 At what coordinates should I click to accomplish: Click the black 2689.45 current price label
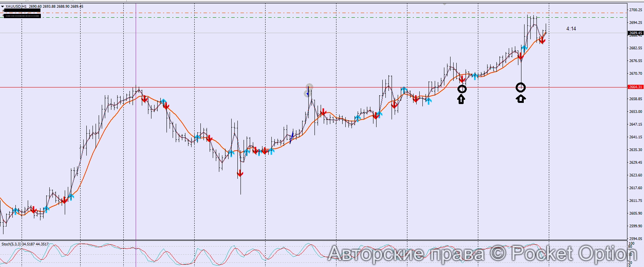pyautogui.click(x=635, y=33)
